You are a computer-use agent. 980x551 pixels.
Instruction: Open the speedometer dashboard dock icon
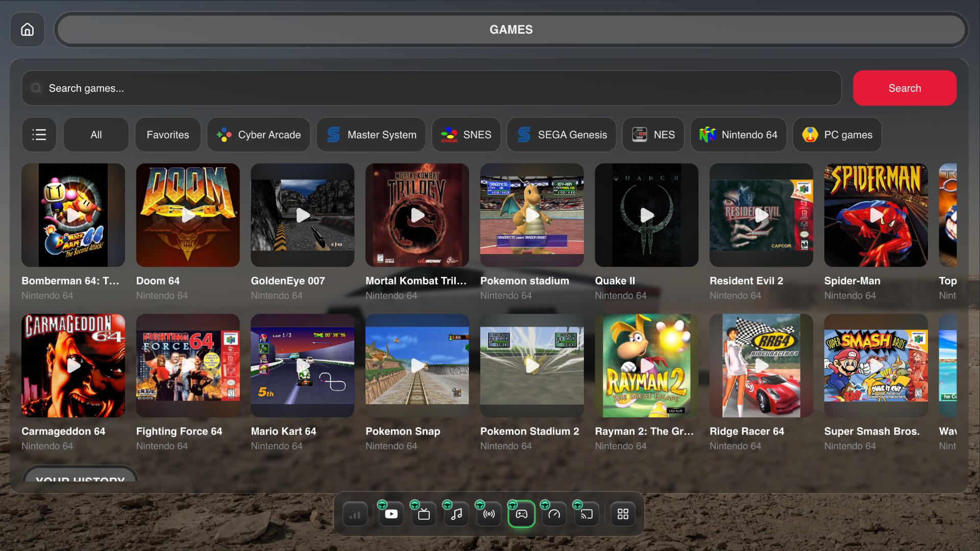554,514
